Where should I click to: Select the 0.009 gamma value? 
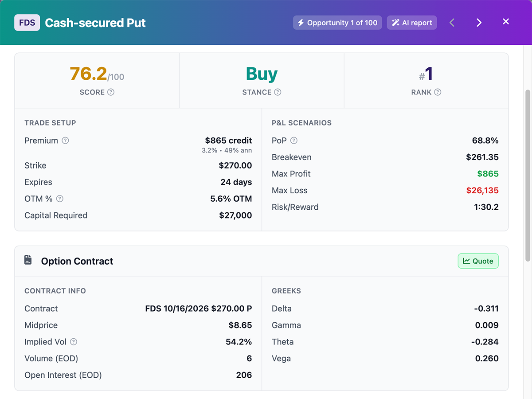pos(487,325)
